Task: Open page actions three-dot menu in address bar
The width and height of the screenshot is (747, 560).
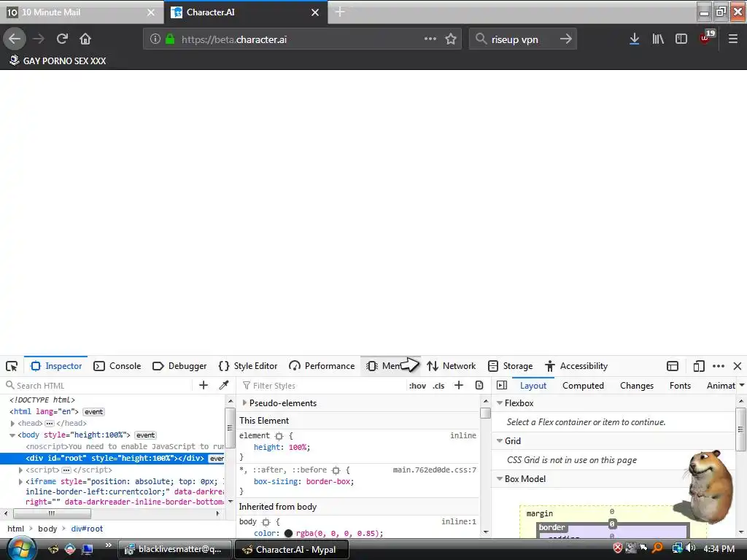Action: point(430,39)
